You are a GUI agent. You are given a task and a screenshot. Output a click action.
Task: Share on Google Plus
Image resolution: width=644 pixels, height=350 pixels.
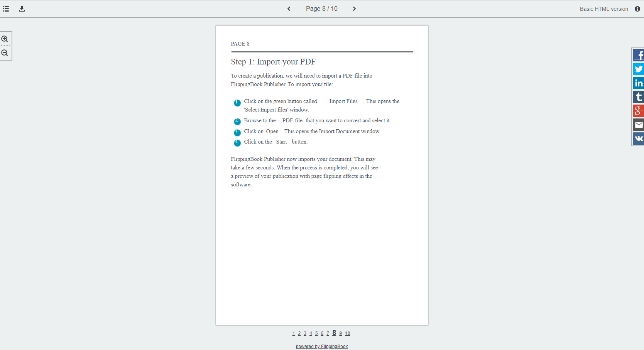tap(639, 111)
